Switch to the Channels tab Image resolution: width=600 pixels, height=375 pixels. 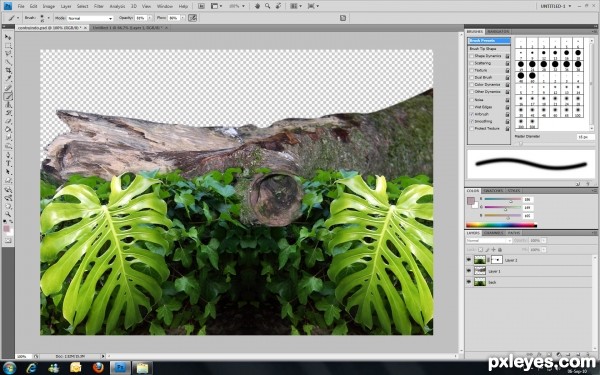coord(494,233)
